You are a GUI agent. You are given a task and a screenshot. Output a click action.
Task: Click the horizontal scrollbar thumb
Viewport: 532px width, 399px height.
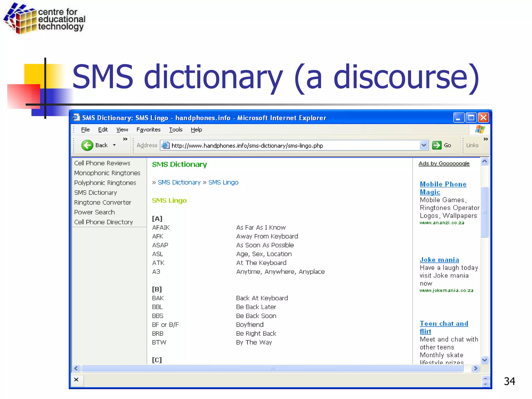(272, 368)
